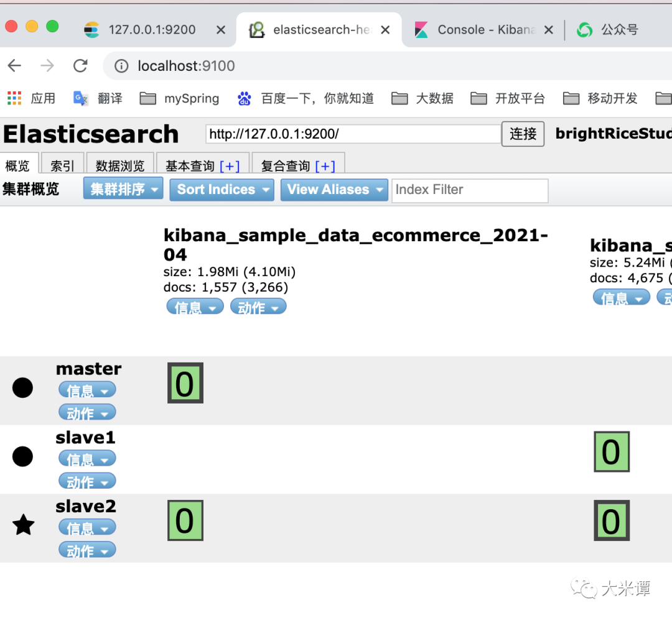Add a new 复合查询 tab with [+]

[325, 166]
